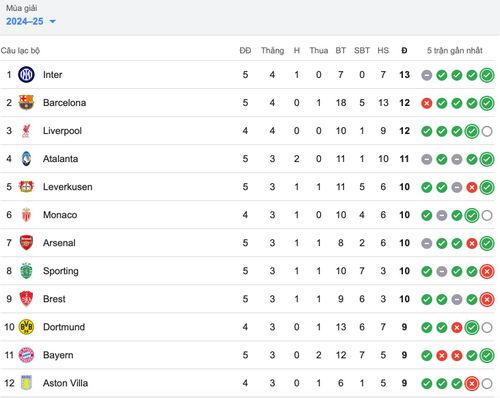
Task: Click the dropdown arrow next to 2024–25
Action: (52, 22)
